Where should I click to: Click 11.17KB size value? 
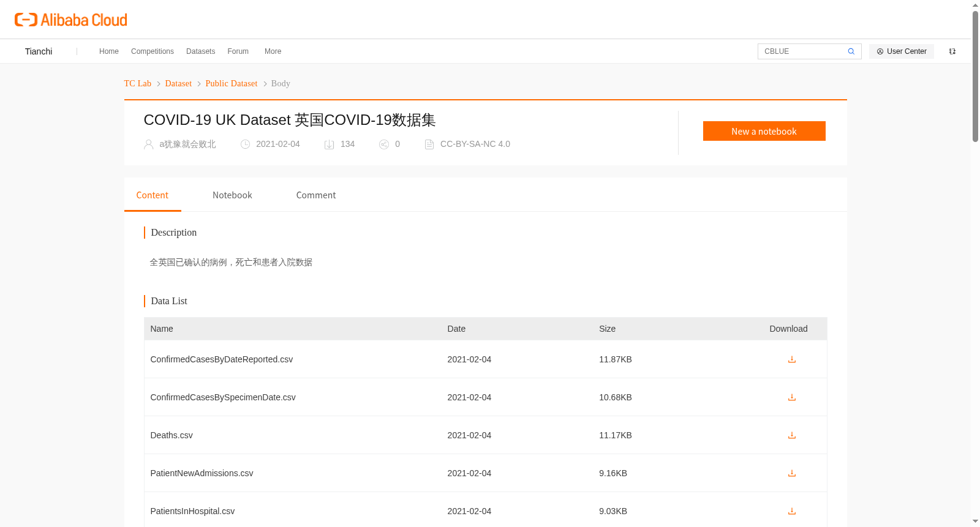tap(616, 435)
